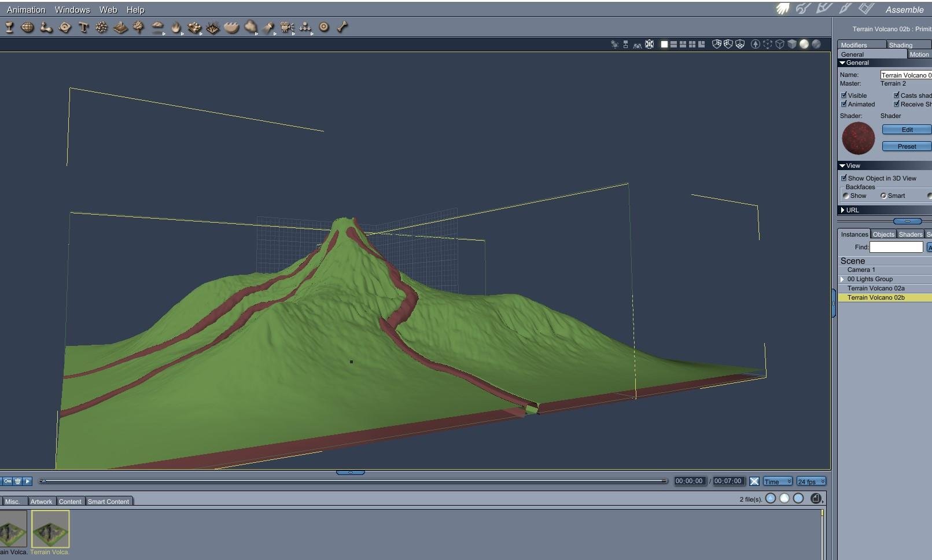The height and width of the screenshot is (560, 932).
Task: Open the Assemble room hand icon
Action: coord(783,9)
